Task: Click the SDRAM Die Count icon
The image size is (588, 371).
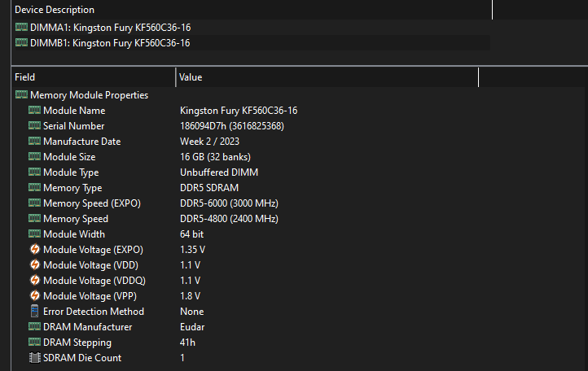Action: coord(34,358)
